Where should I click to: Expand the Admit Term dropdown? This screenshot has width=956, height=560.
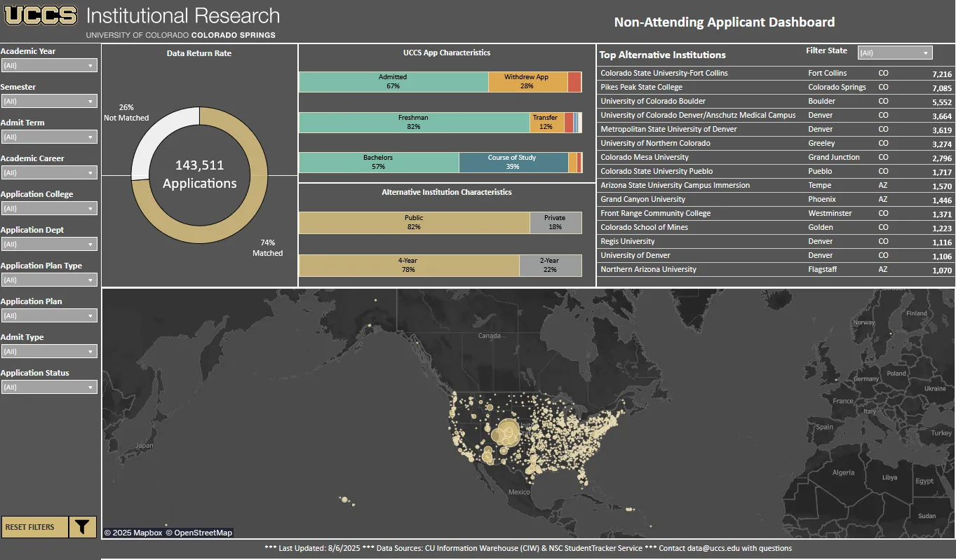[x=49, y=137]
